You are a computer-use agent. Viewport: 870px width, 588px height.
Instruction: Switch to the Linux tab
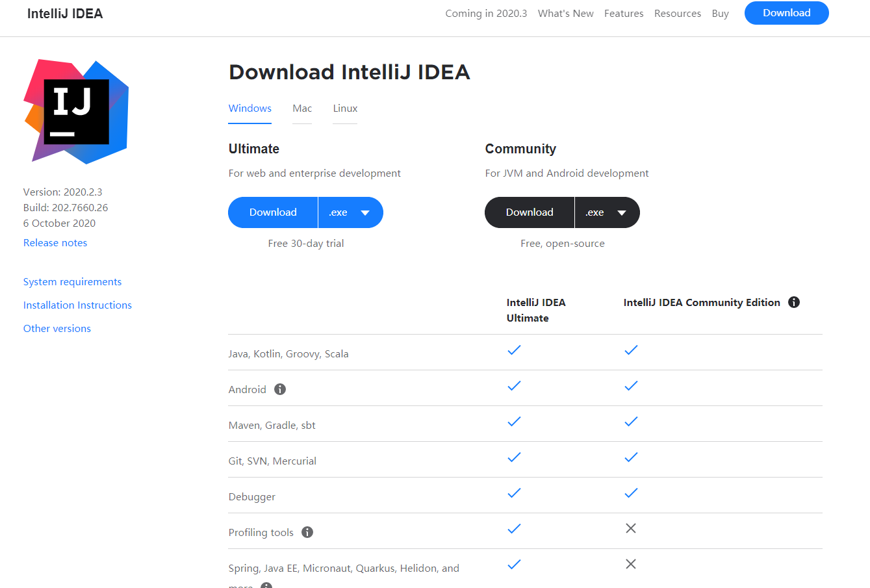345,109
